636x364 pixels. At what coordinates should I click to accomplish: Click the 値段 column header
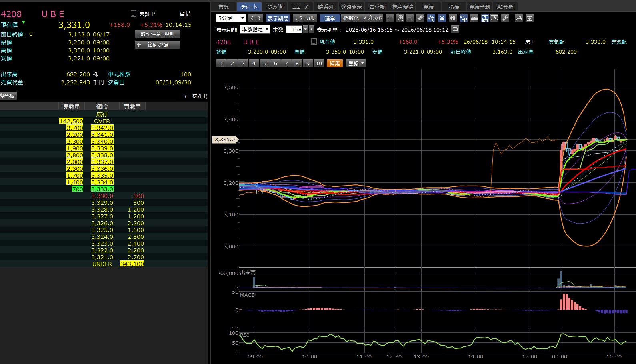coord(102,107)
